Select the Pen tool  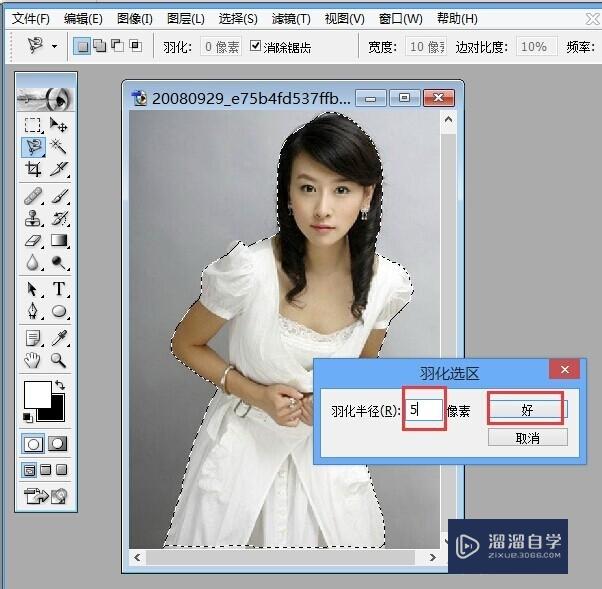coord(33,311)
